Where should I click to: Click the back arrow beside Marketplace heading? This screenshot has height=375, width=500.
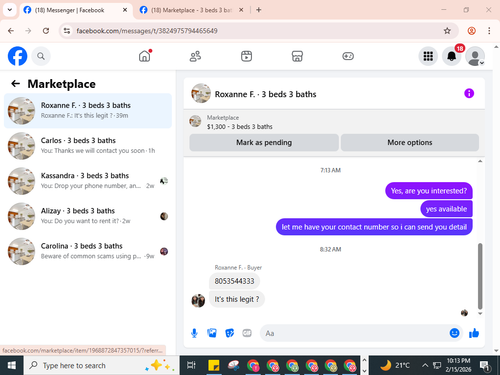pos(15,84)
